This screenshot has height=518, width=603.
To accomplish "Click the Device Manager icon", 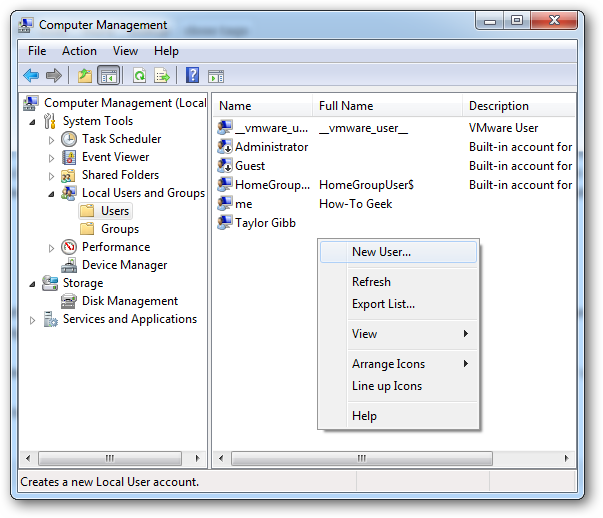I will pyautogui.click(x=69, y=265).
